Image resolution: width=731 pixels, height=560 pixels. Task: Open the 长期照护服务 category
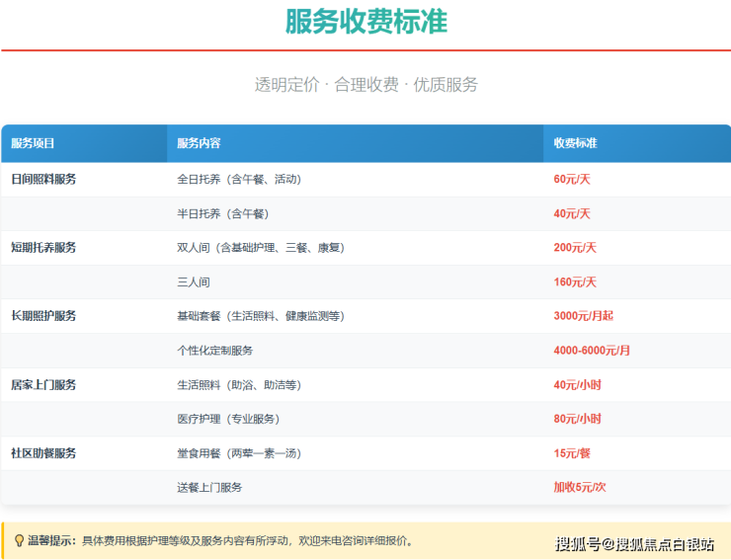point(43,316)
